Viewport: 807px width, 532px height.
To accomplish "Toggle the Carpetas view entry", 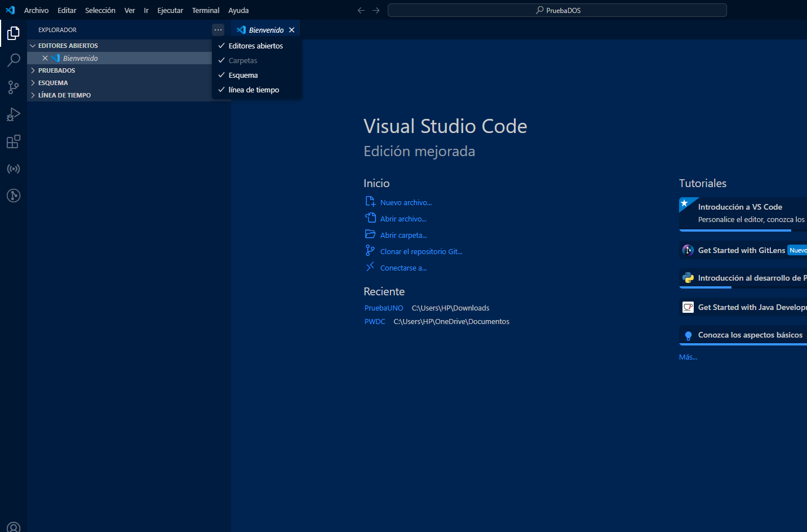I will pyautogui.click(x=257, y=60).
